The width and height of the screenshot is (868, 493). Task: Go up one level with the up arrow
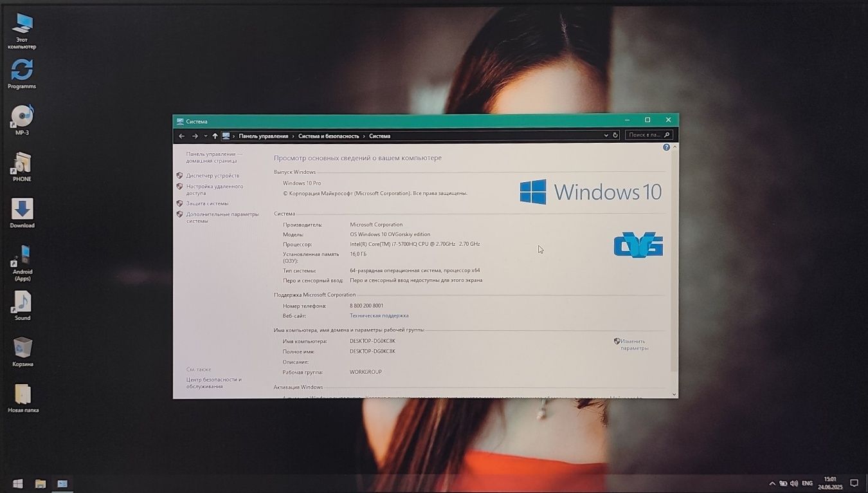pyautogui.click(x=215, y=136)
